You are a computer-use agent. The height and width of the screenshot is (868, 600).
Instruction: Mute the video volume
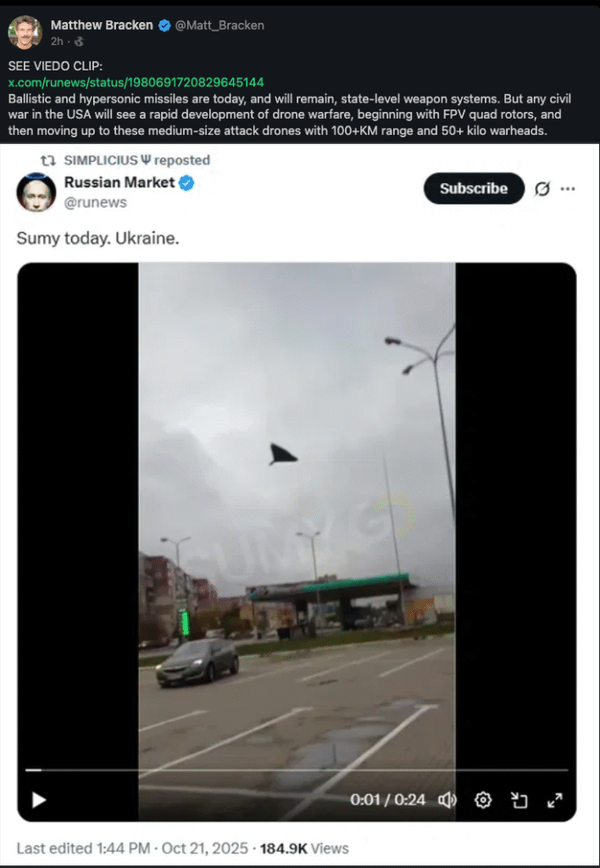(x=447, y=800)
